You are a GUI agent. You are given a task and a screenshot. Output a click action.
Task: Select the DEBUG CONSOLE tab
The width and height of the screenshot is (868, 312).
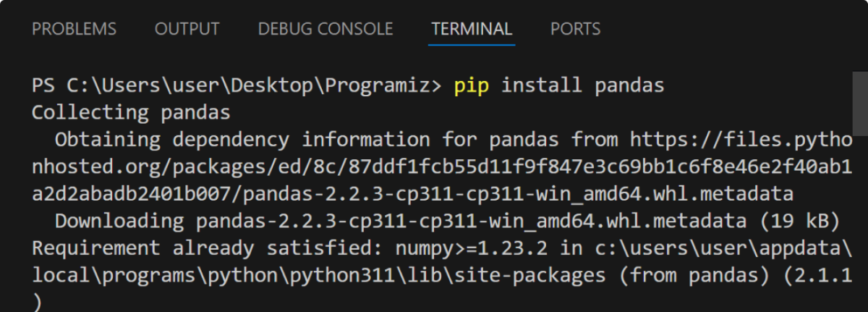[325, 29]
